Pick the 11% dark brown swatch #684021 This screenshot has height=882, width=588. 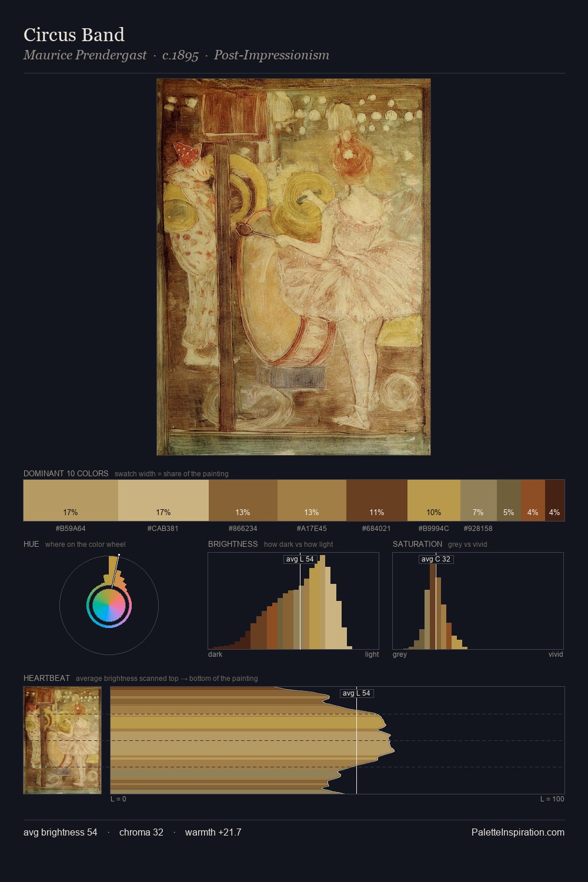(377, 500)
